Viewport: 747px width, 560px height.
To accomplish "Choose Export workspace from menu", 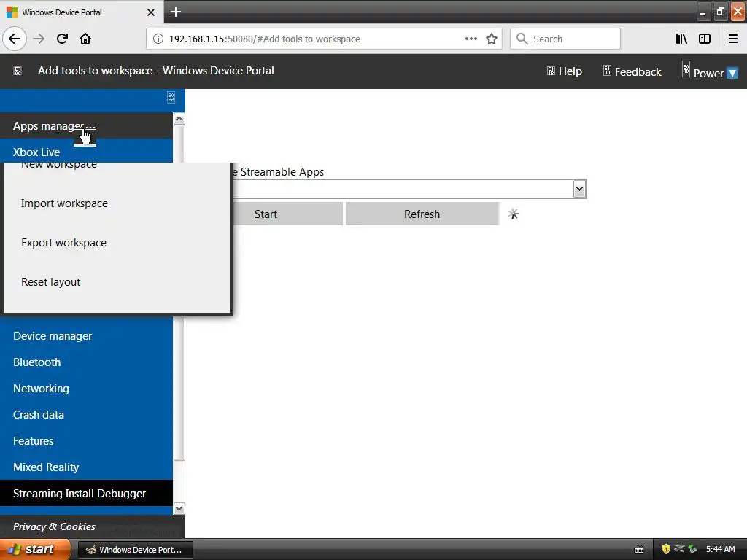I will (x=64, y=243).
